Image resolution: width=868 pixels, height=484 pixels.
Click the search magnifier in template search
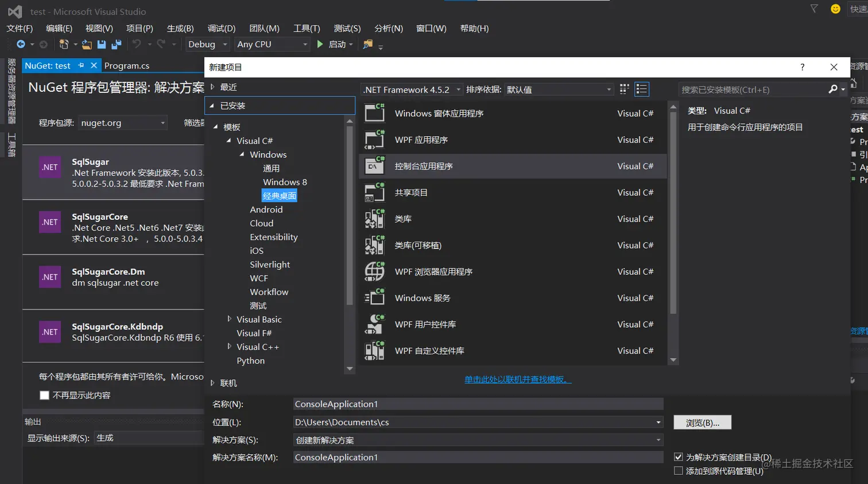pyautogui.click(x=833, y=89)
